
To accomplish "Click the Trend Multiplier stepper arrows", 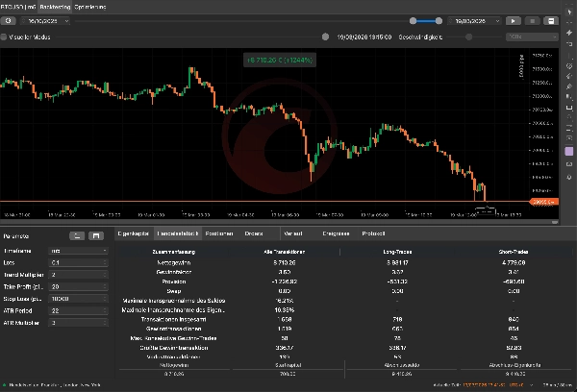I will (105, 275).
